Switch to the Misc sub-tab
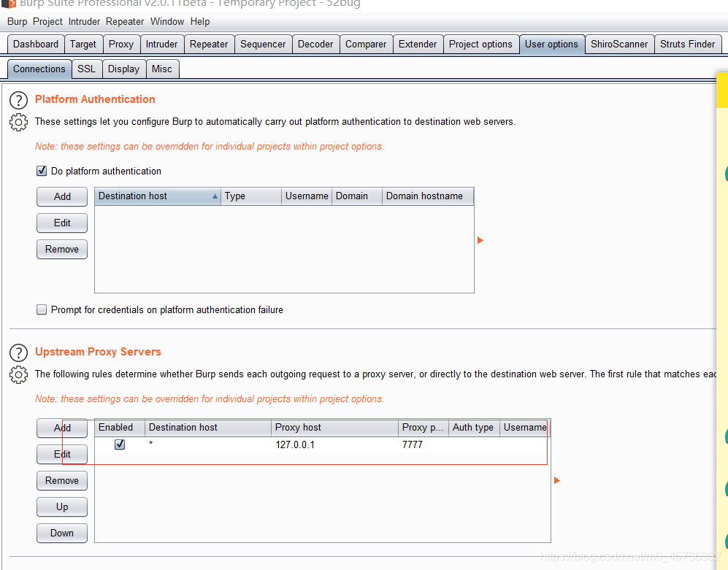Image resolution: width=728 pixels, height=570 pixels. click(162, 69)
